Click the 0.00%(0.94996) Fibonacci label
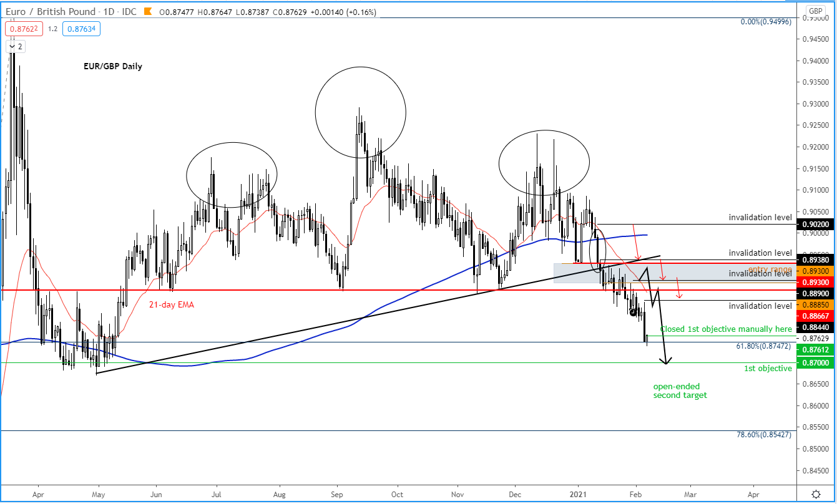 pos(766,22)
